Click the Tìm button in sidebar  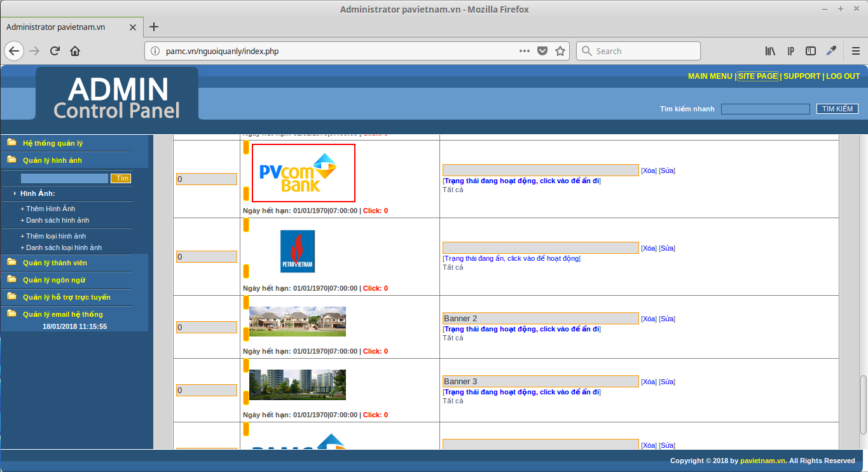point(121,178)
